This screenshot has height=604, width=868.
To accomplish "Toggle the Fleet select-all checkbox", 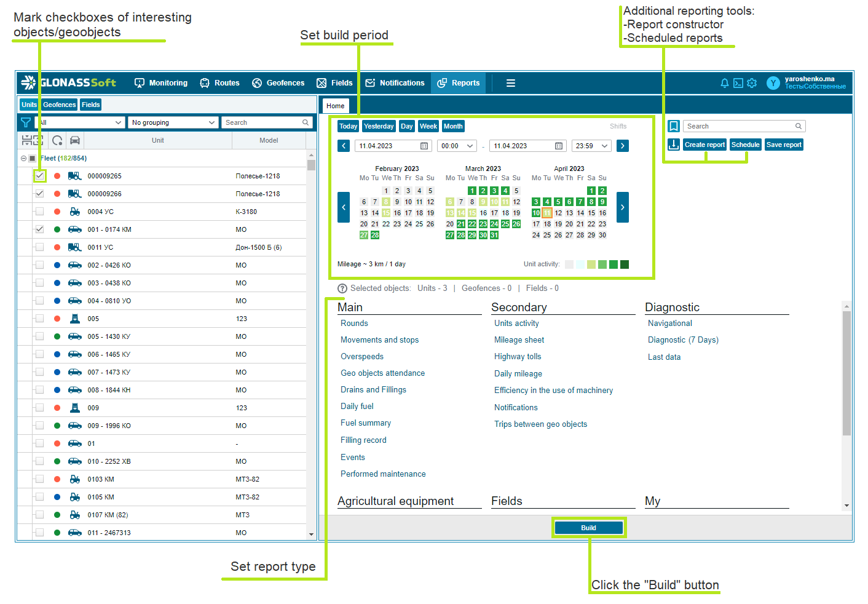I will [33, 158].
